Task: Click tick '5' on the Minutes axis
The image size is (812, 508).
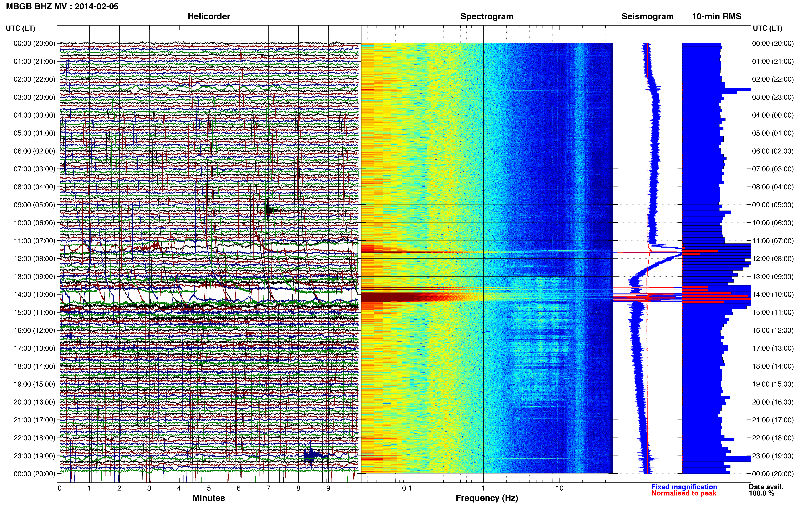Action: tap(209, 488)
